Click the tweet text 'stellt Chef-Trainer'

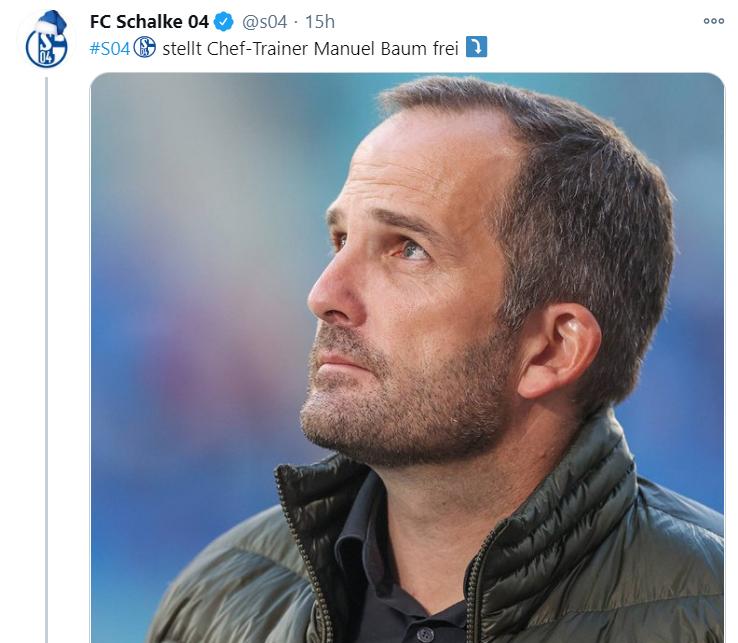[235, 48]
